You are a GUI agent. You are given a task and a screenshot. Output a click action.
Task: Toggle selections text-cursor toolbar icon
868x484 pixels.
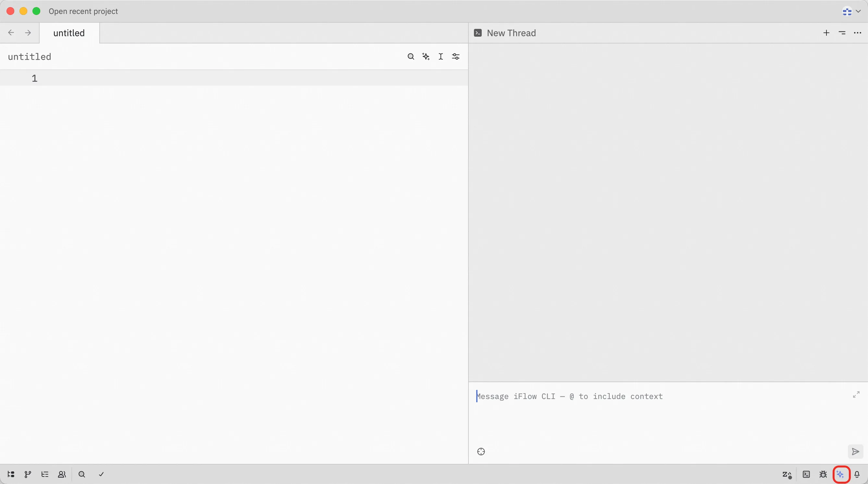441,56
